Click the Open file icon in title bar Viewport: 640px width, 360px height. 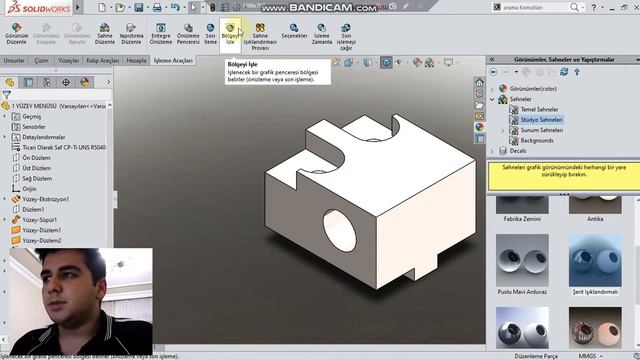pyautogui.click(x=120, y=7)
